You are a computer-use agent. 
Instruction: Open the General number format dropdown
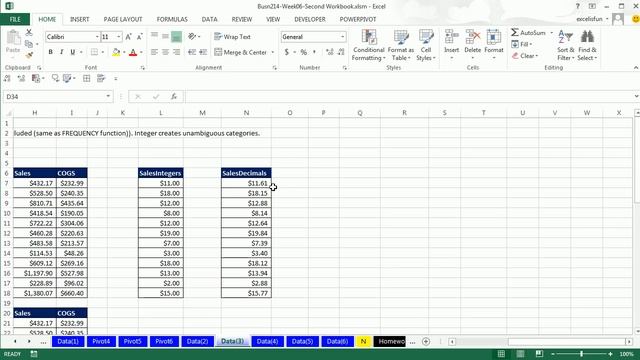point(342,37)
